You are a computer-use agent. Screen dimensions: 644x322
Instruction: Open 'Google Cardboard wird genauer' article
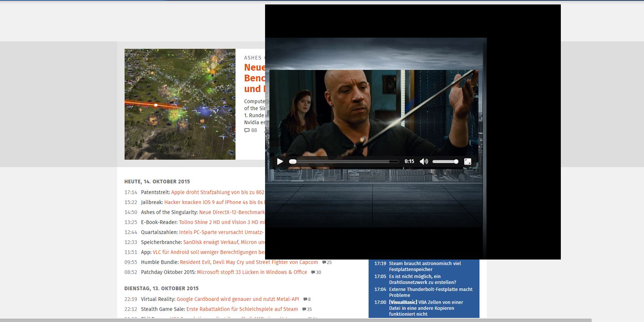tap(238, 299)
